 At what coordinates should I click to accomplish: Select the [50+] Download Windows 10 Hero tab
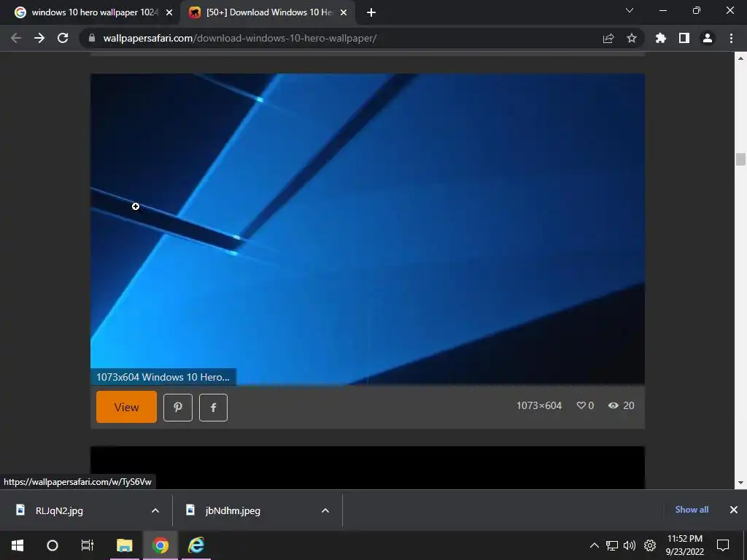coord(268,12)
